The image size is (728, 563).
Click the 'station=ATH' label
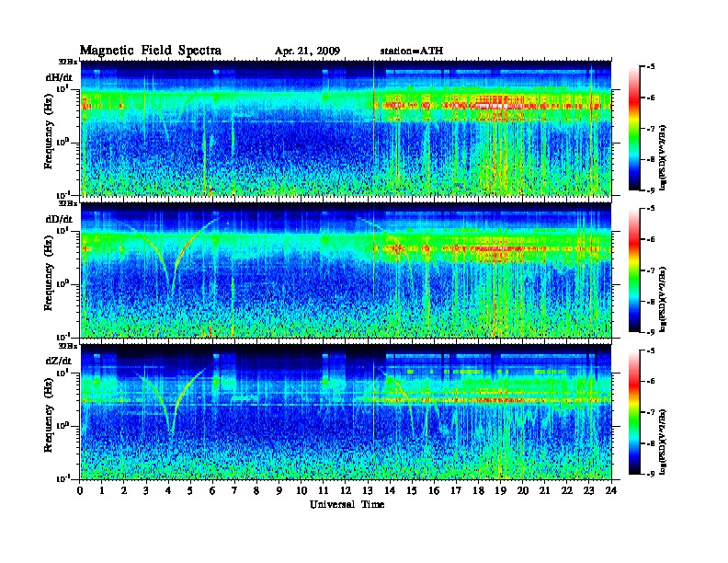(412, 52)
